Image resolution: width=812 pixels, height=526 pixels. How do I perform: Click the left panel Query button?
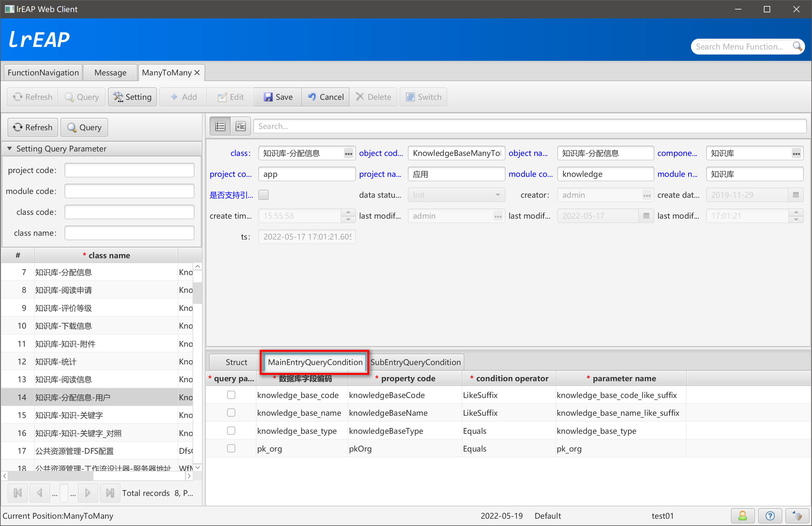tap(84, 127)
